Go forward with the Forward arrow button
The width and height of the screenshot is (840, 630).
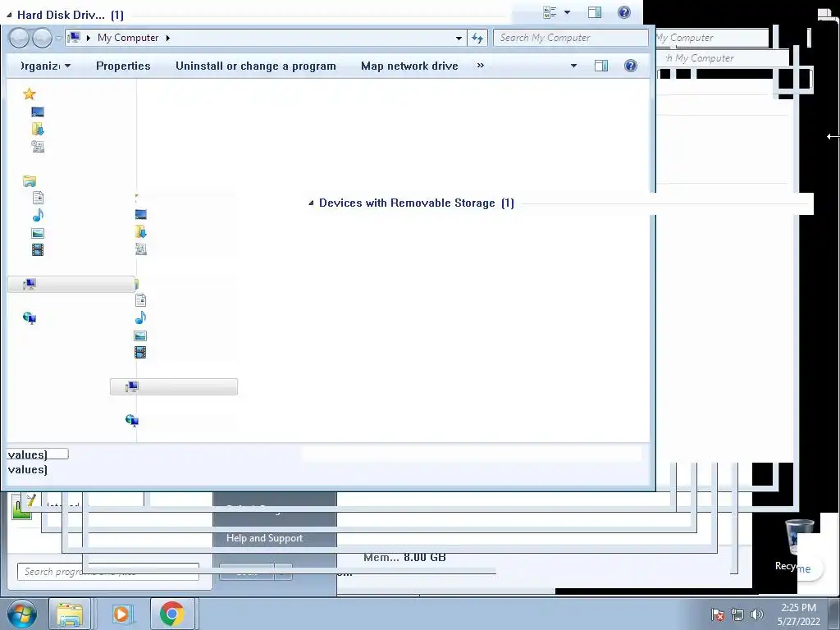pyautogui.click(x=42, y=38)
